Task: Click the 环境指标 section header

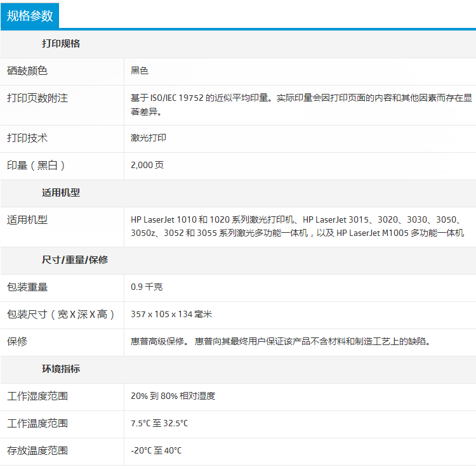Action: click(61, 369)
